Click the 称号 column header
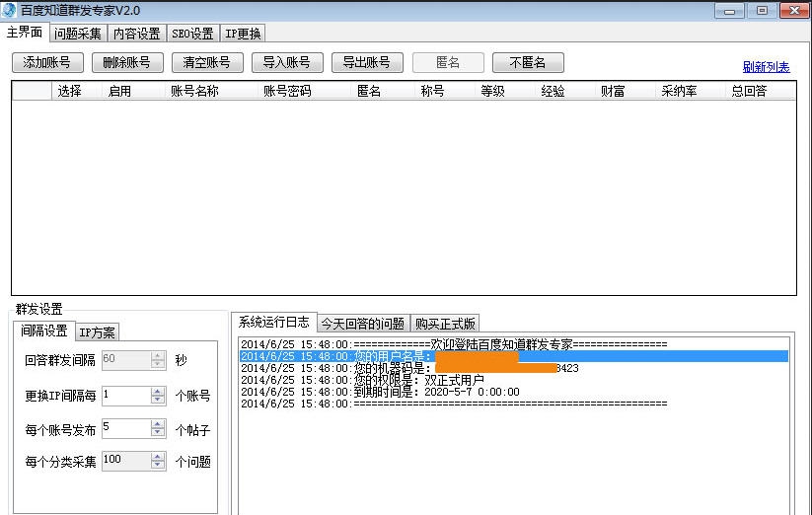Image resolution: width=812 pixels, height=515 pixels. pyautogui.click(x=444, y=91)
